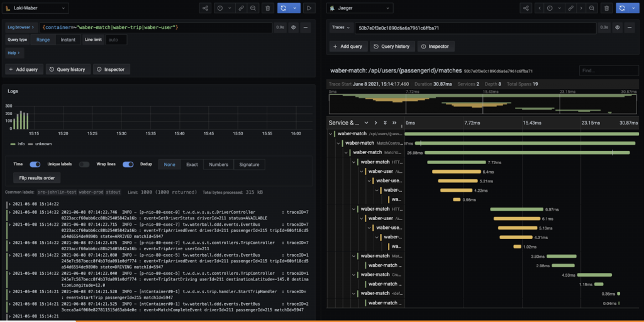This screenshot has height=322, width=644.
Task: Click Flip results order button
Action: [x=37, y=178]
